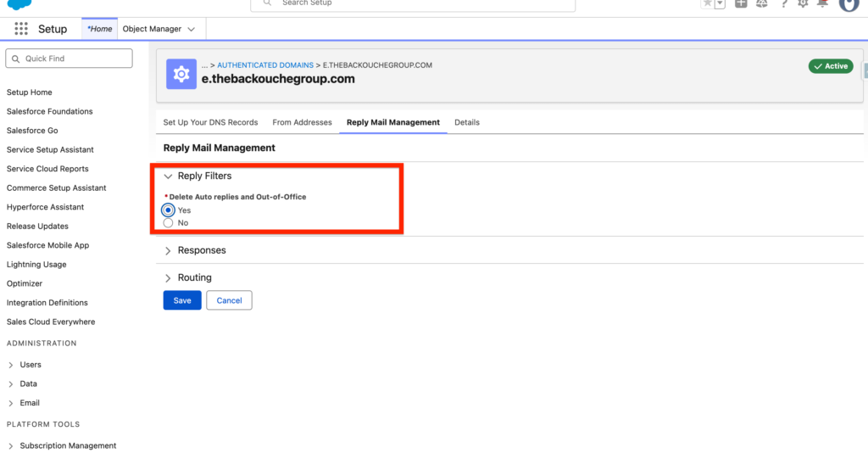Open the Set Up Your DNS Records tab
The width and height of the screenshot is (868, 459).
(210, 122)
